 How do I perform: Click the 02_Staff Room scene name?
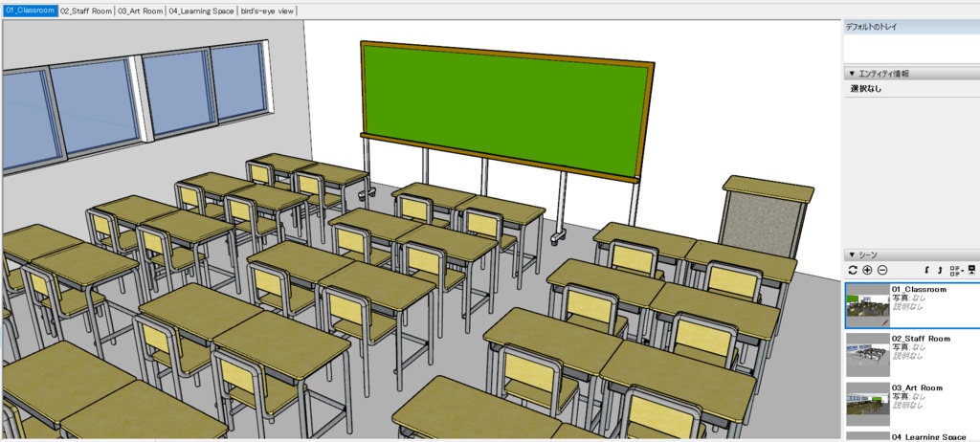click(x=921, y=339)
